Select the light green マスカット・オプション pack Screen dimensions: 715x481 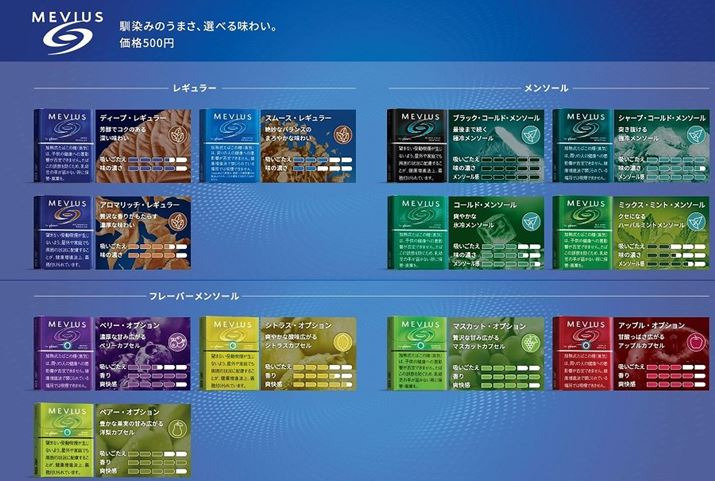[x=417, y=353]
